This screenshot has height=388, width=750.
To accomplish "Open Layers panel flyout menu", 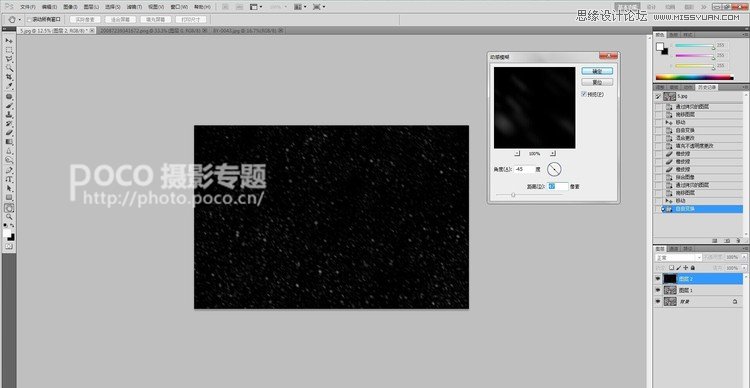I will click(x=745, y=249).
